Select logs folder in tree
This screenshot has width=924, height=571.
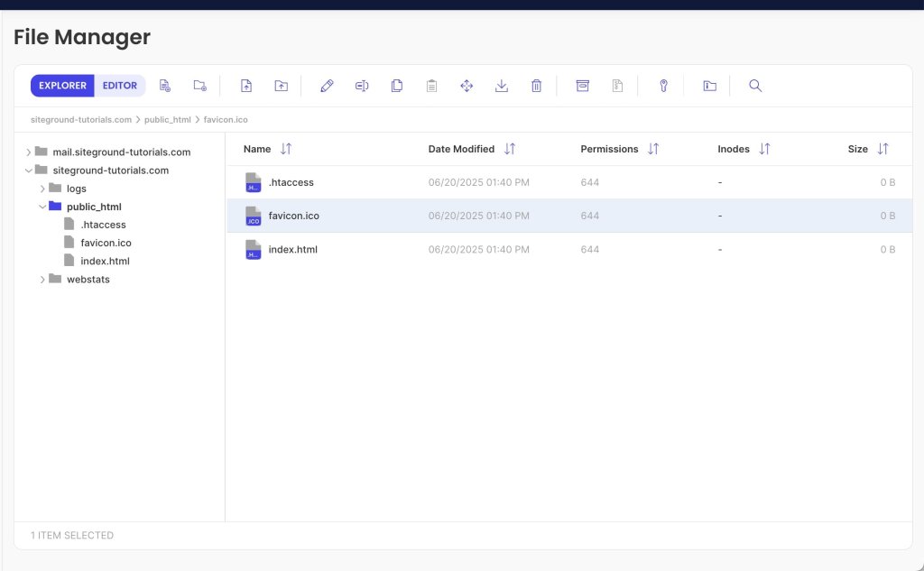tap(77, 189)
